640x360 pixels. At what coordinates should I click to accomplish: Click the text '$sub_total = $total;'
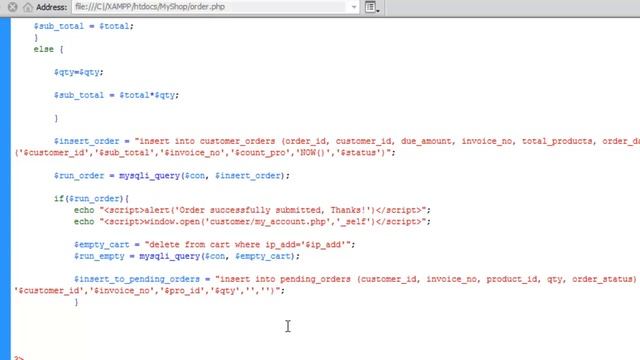[84, 26]
